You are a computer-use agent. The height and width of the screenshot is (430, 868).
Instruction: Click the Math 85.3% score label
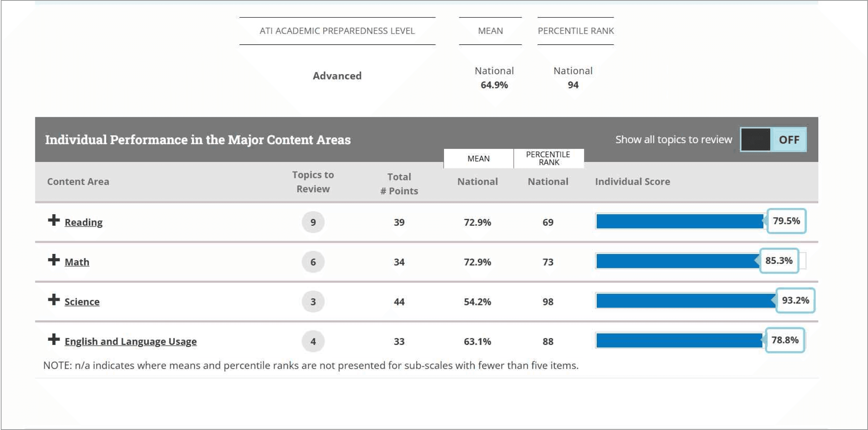coord(779,261)
